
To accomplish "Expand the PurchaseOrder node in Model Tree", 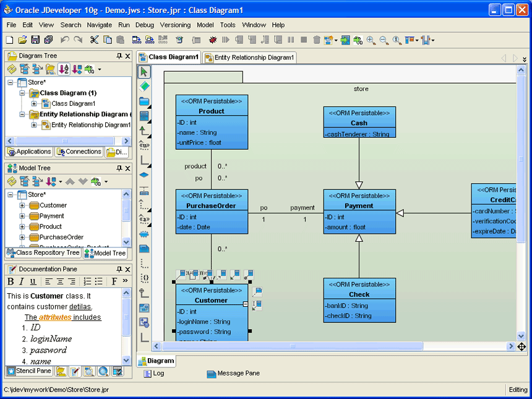I will pyautogui.click(x=22, y=237).
